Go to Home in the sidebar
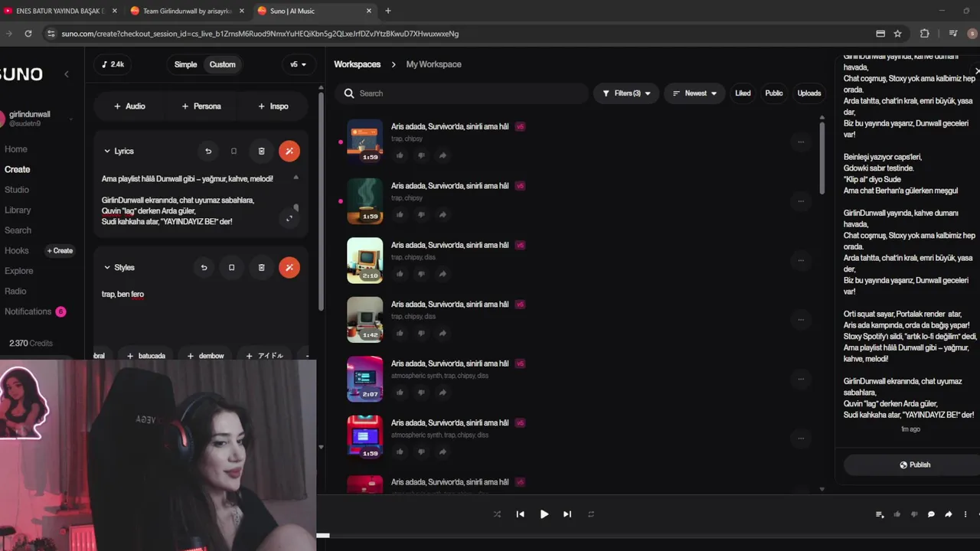Viewport: 980px width, 551px height. [16, 149]
